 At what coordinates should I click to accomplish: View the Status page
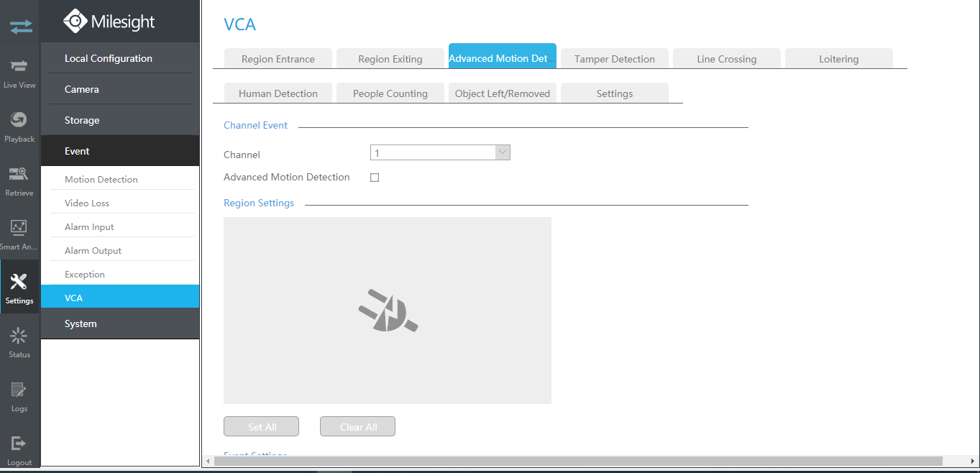point(19,343)
